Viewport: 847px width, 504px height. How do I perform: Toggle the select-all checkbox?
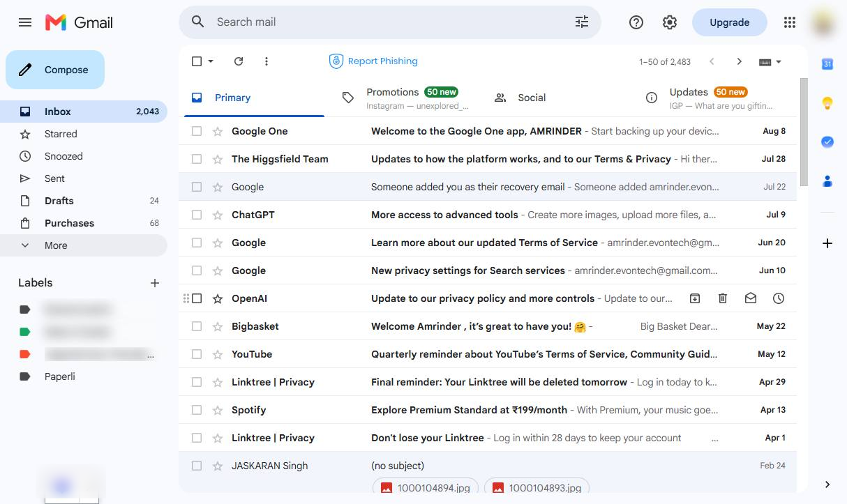pos(197,61)
